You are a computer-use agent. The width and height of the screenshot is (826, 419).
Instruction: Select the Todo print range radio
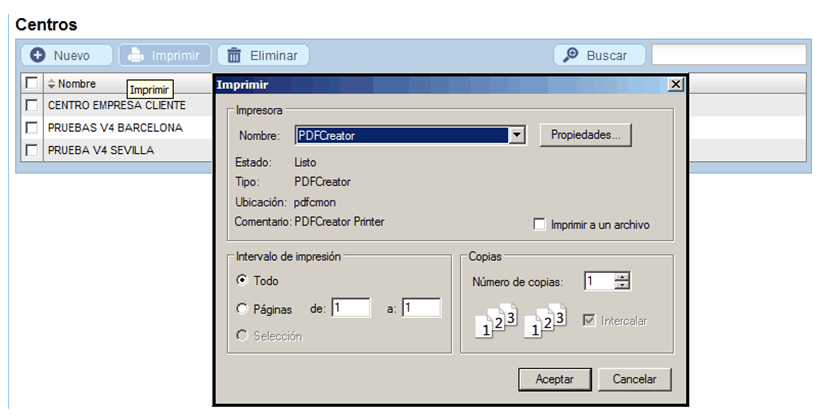tap(242, 282)
